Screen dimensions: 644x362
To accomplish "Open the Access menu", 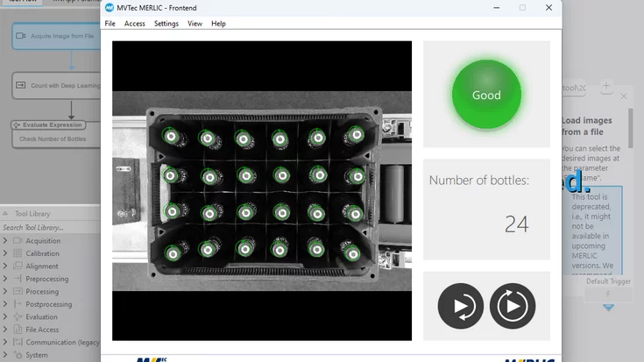I will 135,24.
